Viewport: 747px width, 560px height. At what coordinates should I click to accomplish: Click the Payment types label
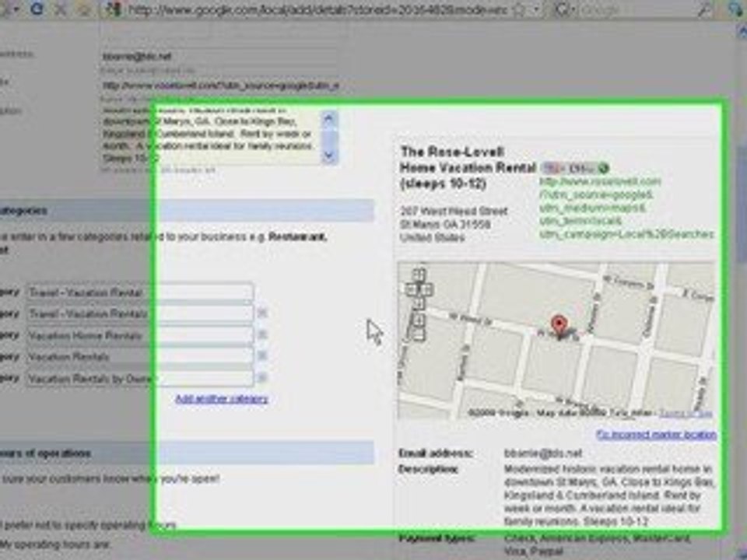(x=436, y=538)
